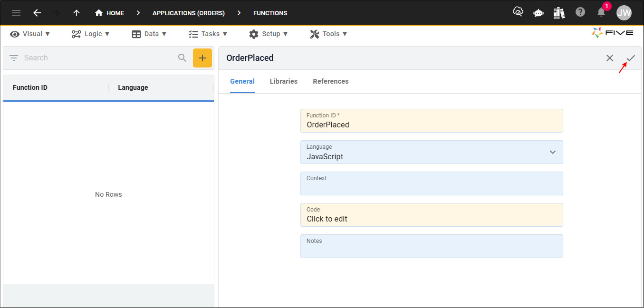This screenshot has height=308, width=644.
Task: Add a new function with plus button
Action: (202, 58)
